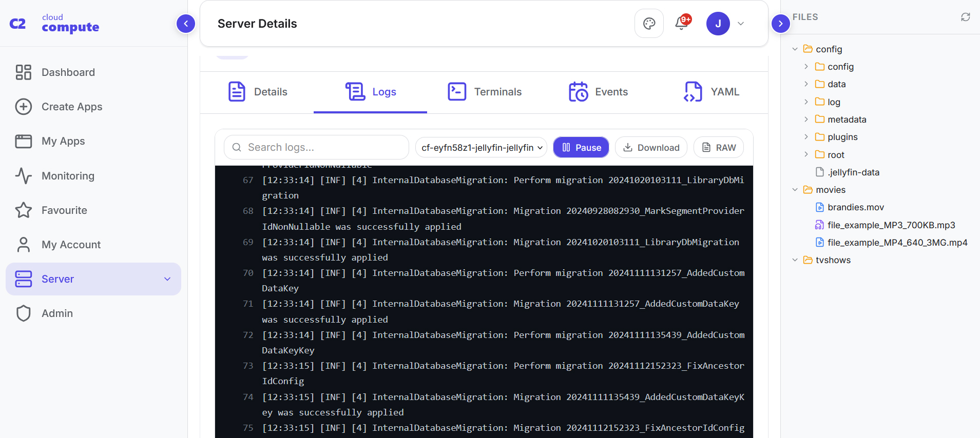The image size is (980, 438).
Task: Expand the metadata folder
Action: click(806, 120)
